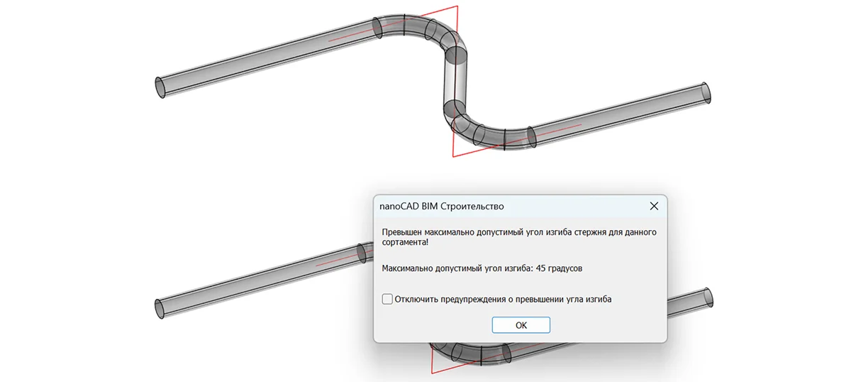Click the open left end of upper pipe
Screen dimensions: 868x382
tap(160, 87)
